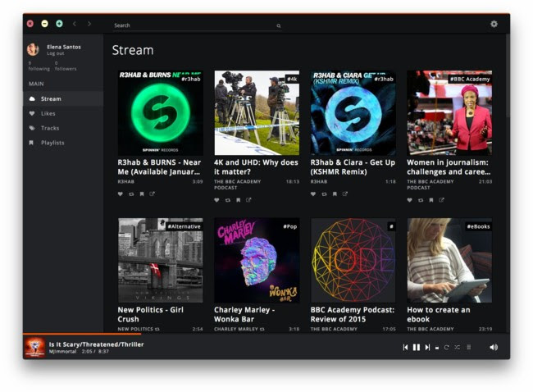Repost 4K and UHD podcast
The image size is (533, 392).
[227, 200]
